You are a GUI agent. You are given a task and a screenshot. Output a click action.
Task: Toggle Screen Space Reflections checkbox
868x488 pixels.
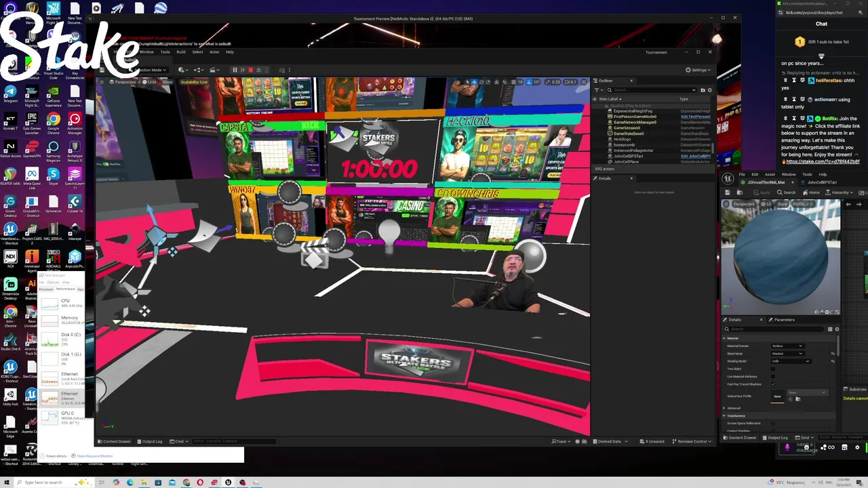[x=773, y=424]
